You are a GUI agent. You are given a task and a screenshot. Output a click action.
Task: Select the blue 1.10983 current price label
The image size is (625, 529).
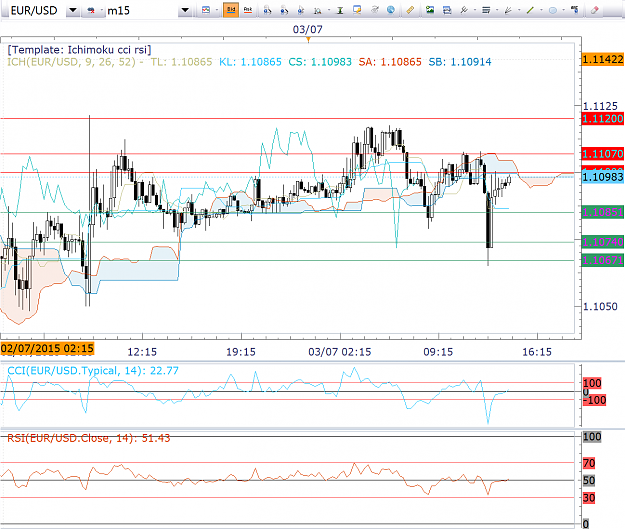[603, 177]
